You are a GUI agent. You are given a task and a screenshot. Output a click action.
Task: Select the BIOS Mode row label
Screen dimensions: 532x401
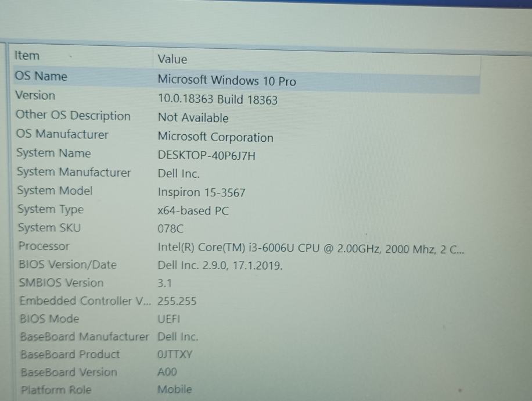(x=49, y=318)
